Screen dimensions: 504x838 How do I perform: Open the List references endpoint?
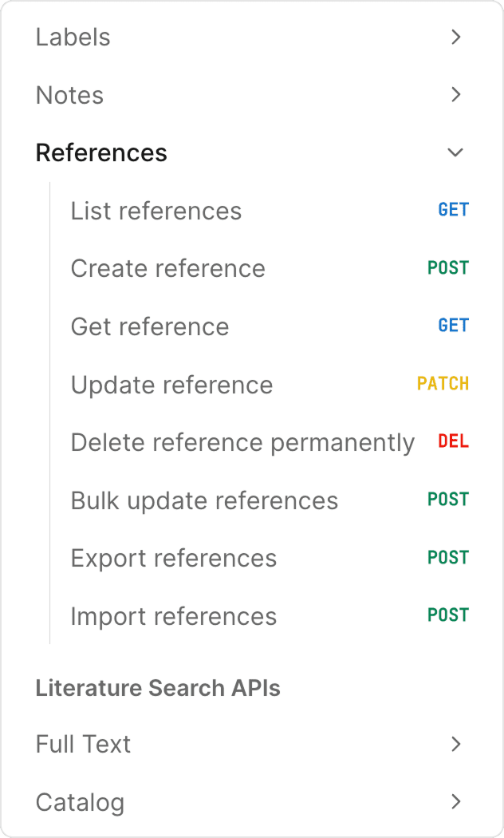(x=156, y=211)
